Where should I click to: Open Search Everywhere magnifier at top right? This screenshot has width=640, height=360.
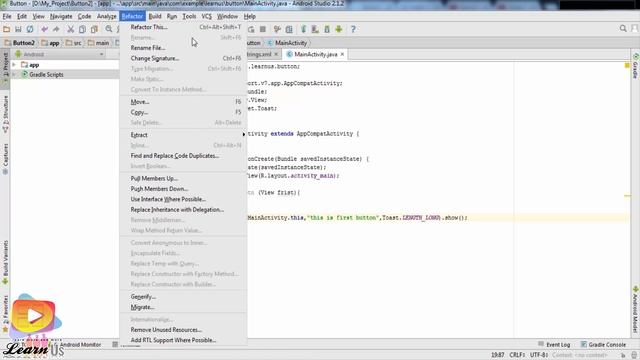pyautogui.click(x=623, y=29)
